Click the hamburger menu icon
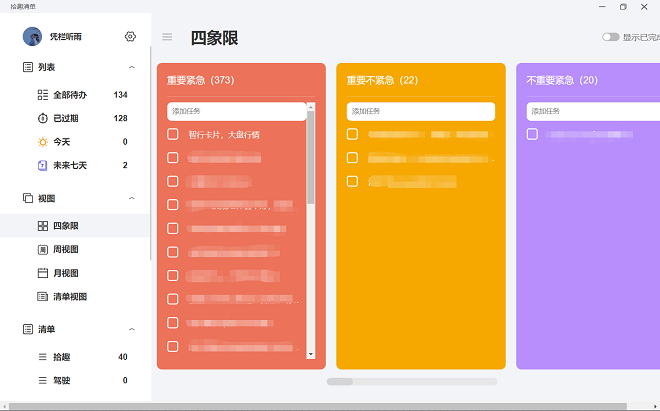The height and width of the screenshot is (411, 660). [x=167, y=37]
